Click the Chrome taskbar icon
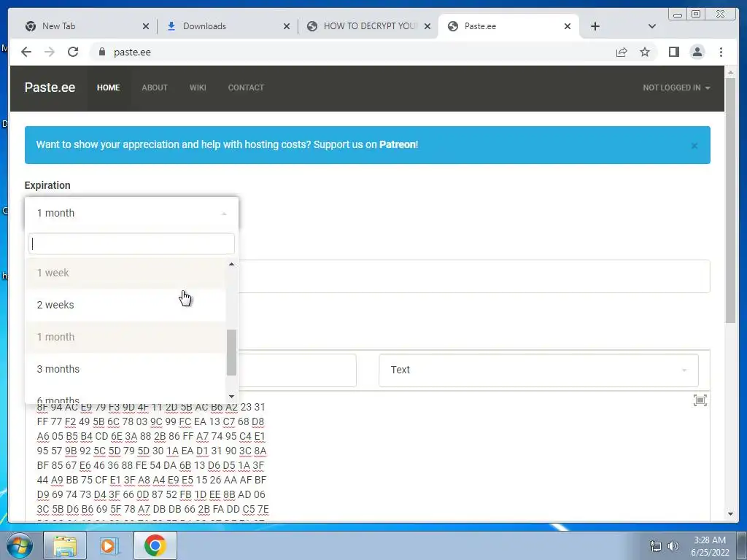This screenshot has height=560, width=747. 155,545
